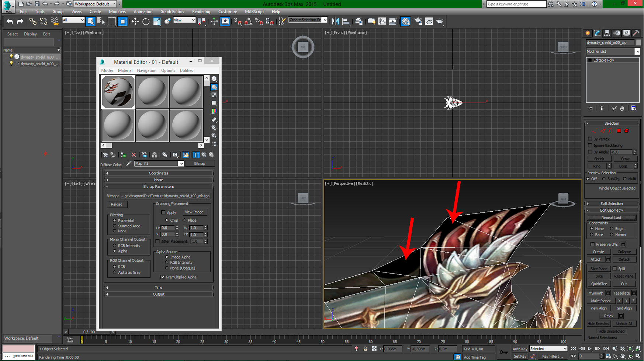The image size is (644, 361).
Task: Enable the By Vertex checkbox
Action: click(590, 139)
